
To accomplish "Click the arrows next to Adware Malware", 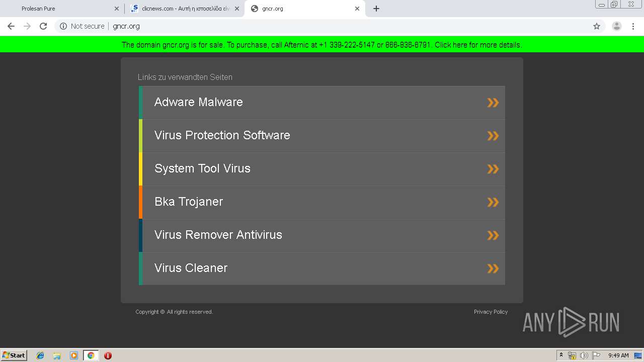I will coord(493,103).
